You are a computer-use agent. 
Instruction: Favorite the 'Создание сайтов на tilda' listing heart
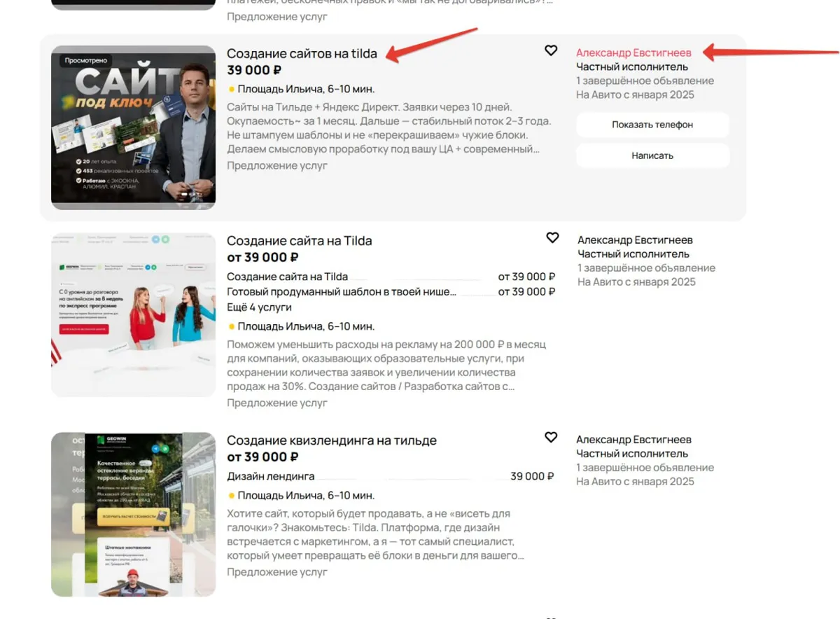pyautogui.click(x=551, y=50)
